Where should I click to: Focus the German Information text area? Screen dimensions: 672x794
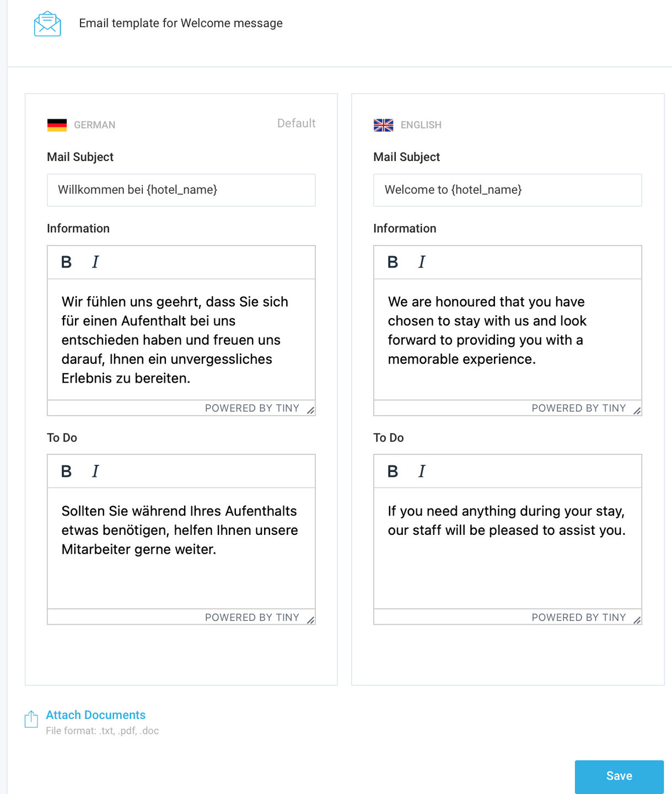pyautogui.click(x=181, y=340)
